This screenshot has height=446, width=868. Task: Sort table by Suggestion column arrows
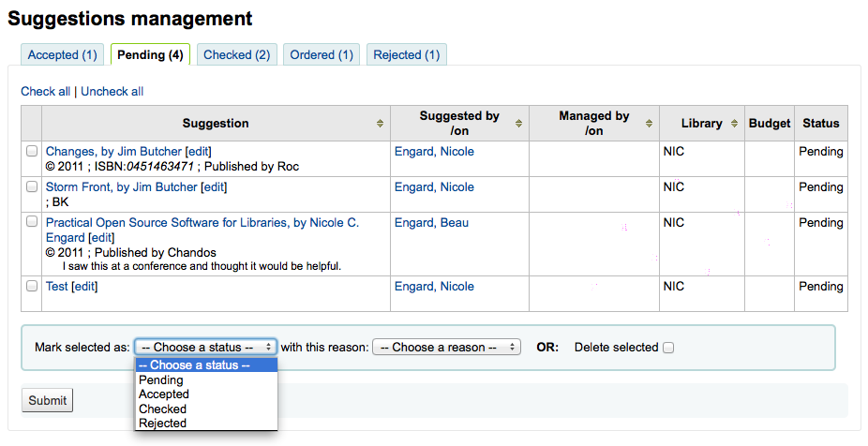pos(380,124)
